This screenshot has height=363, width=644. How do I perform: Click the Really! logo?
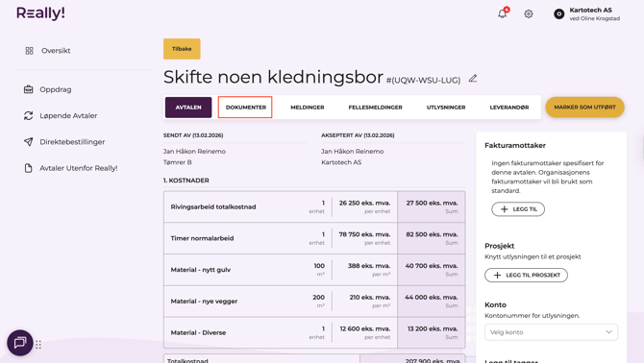[40, 13]
